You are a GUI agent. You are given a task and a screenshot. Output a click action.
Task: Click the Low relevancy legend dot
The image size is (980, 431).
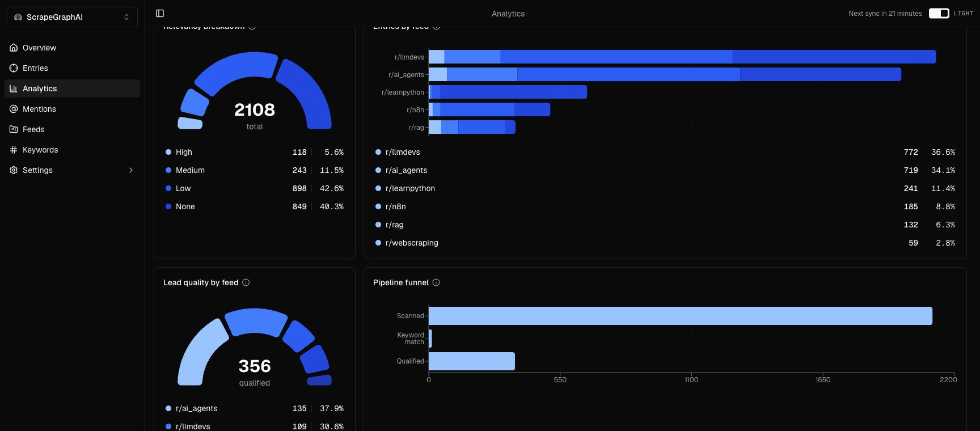point(168,188)
